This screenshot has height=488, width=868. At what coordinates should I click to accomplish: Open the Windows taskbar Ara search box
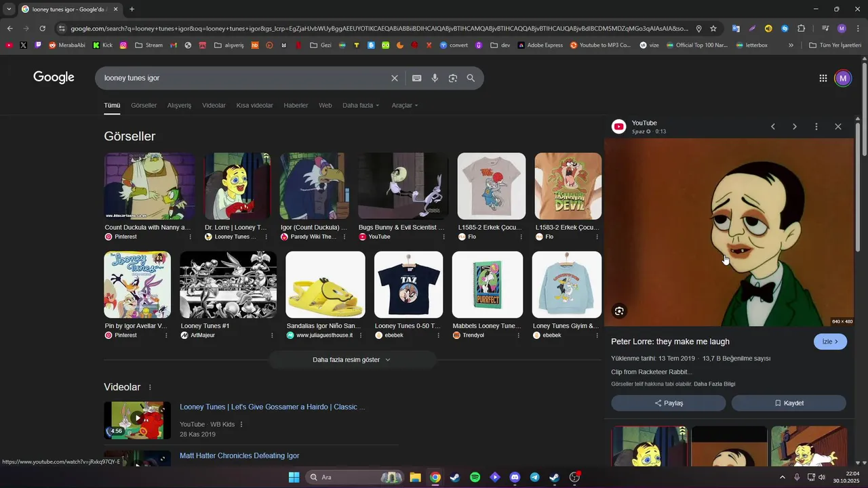coord(355,477)
